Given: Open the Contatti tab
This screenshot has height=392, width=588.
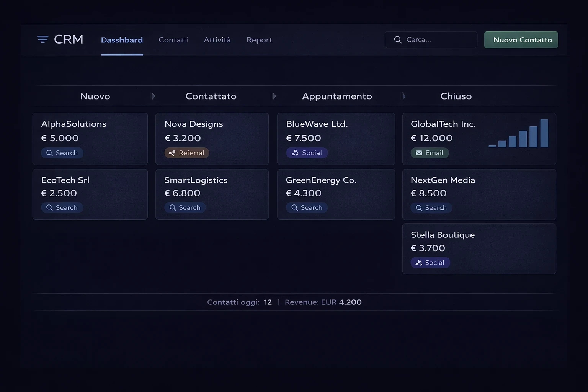Looking at the screenshot, I should [173, 40].
